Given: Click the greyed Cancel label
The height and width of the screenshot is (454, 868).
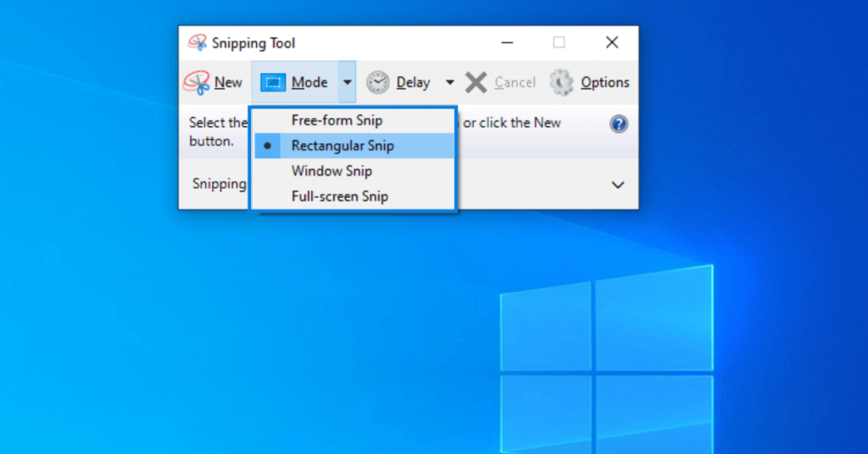Looking at the screenshot, I should tap(515, 82).
